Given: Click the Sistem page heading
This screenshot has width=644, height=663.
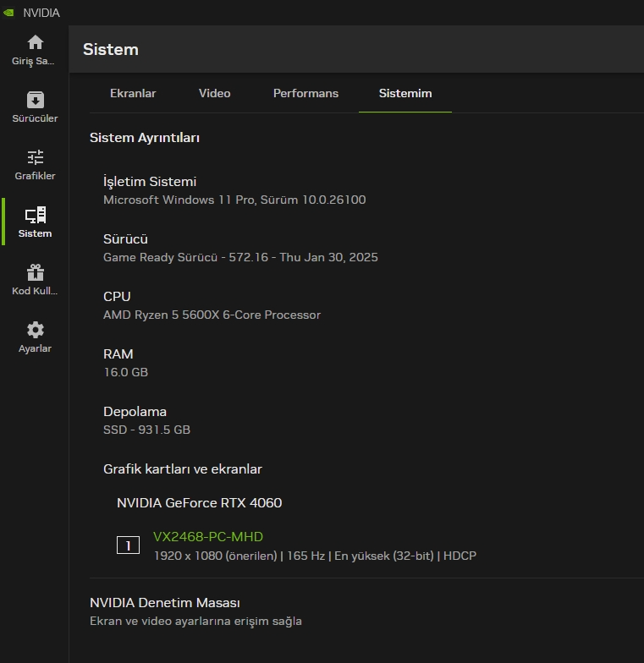Looking at the screenshot, I should (110, 49).
